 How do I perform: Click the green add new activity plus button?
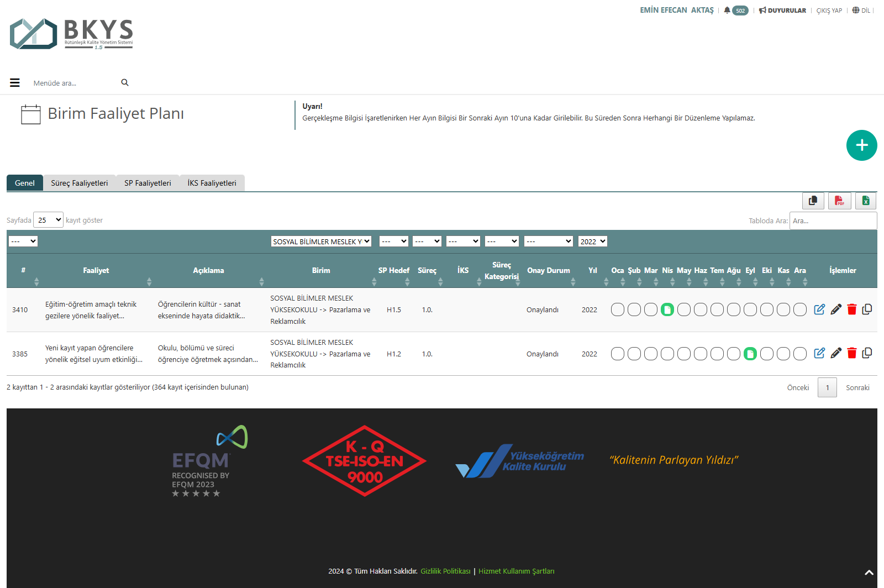pyautogui.click(x=861, y=145)
